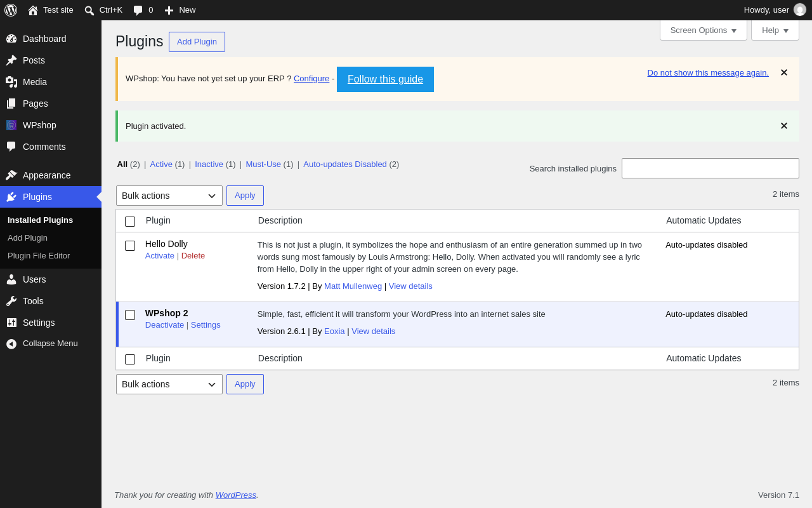
Task: Click the Settings sliders icon
Action: point(11,323)
